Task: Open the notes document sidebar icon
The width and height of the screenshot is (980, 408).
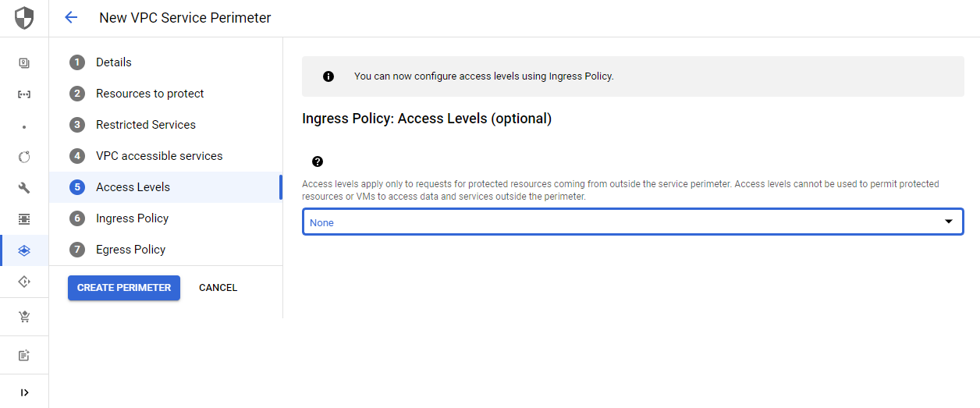Action: 24,356
